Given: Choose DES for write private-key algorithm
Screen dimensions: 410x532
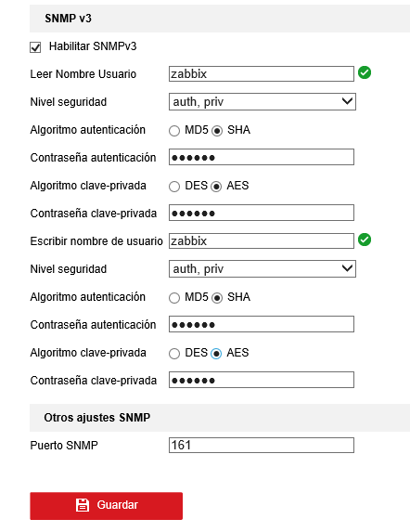Looking at the screenshot, I should click(174, 354).
